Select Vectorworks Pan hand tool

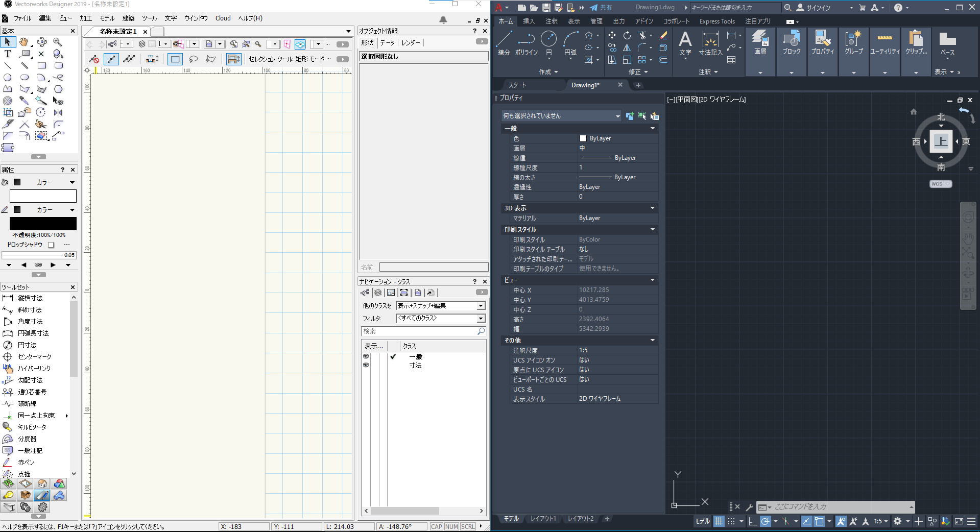(24, 42)
